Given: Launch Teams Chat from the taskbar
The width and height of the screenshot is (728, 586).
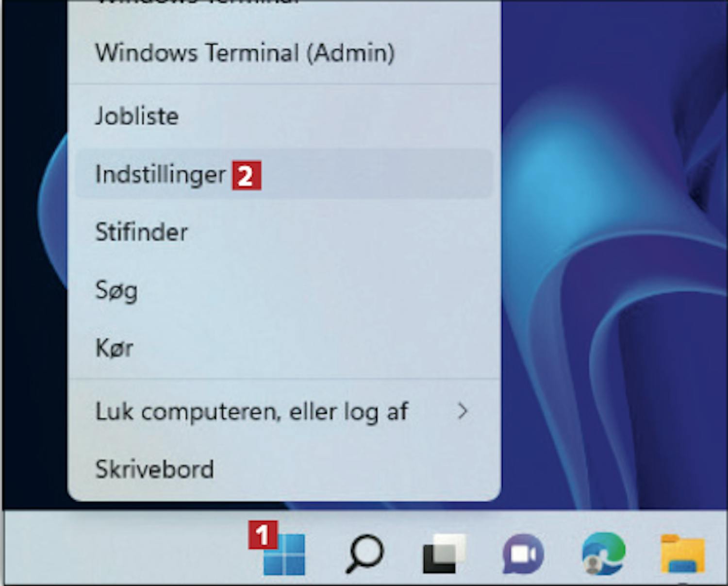Looking at the screenshot, I should 523,554.
